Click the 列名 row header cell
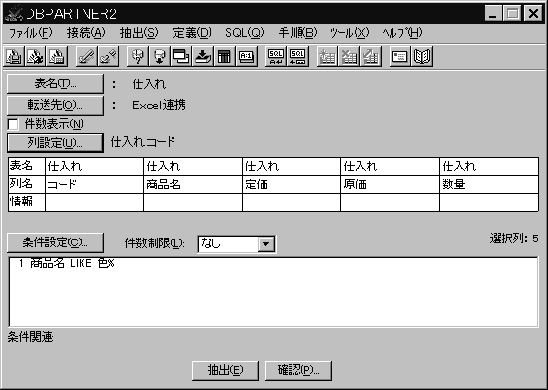 27,185
